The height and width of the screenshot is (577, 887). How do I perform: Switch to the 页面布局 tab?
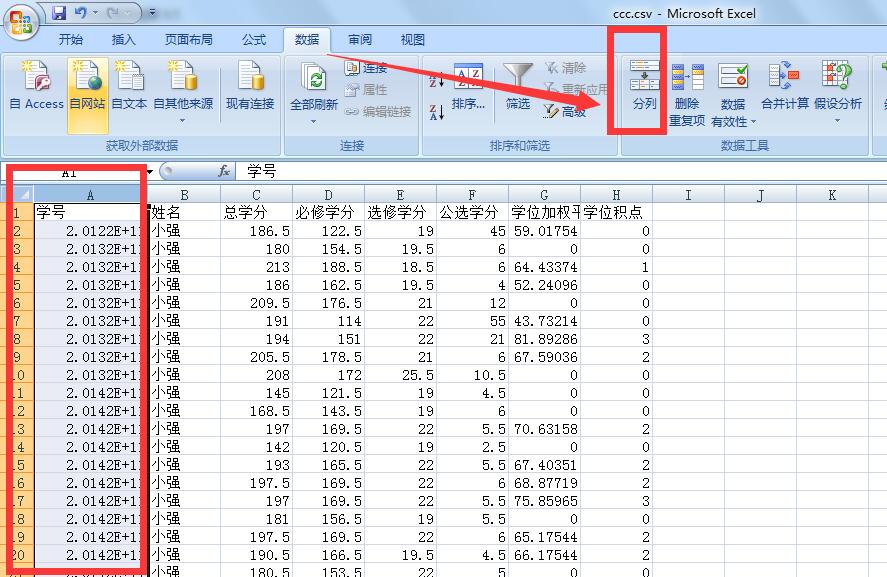(188, 40)
